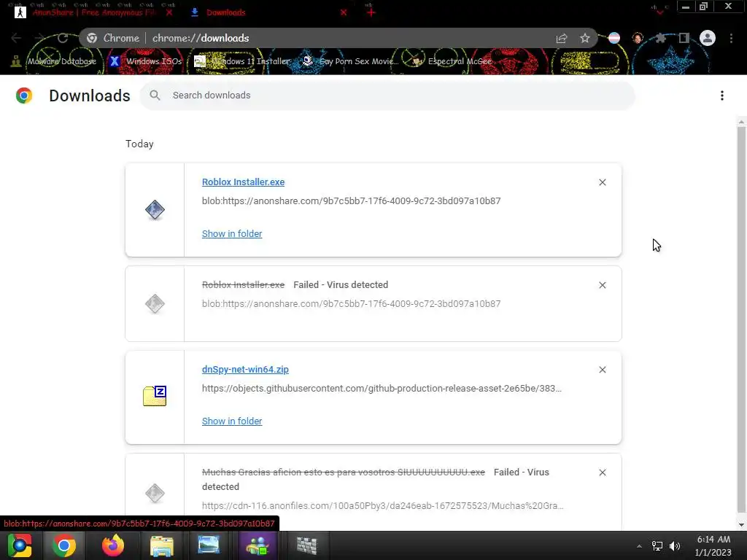Open the messenger people taskbar icon
The width and height of the screenshot is (747, 560).
click(x=258, y=545)
